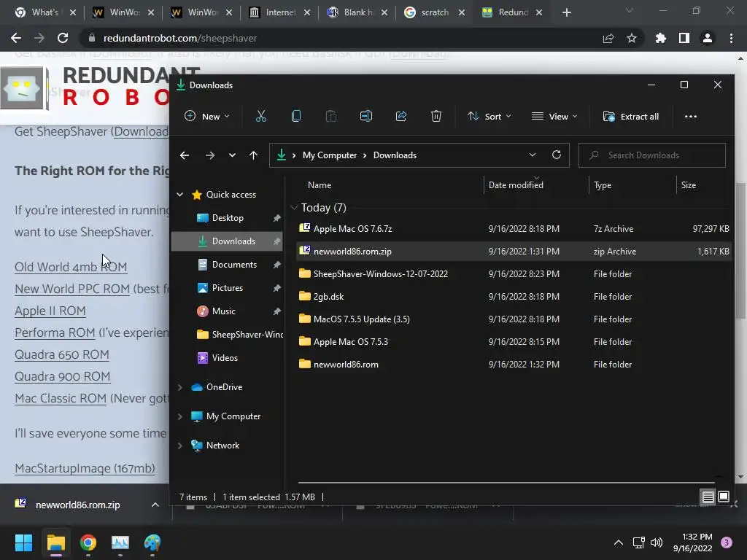
Task: Open the See more ellipsis menu in Explorer
Action: tap(690, 116)
